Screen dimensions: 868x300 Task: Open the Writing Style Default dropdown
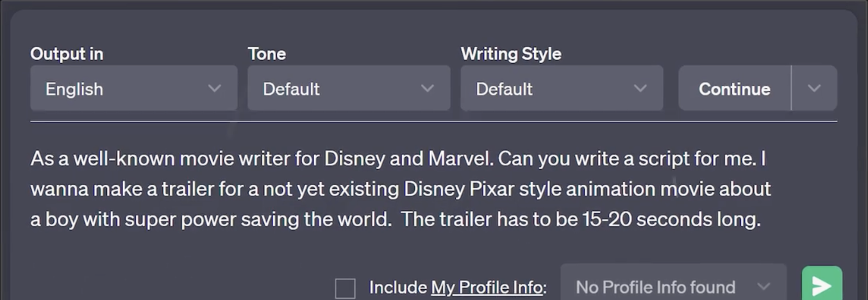562,88
